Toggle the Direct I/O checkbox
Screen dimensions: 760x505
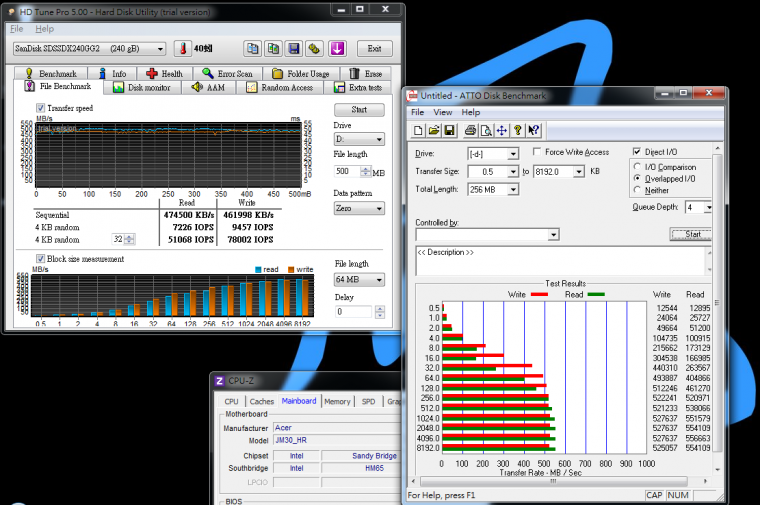pyautogui.click(x=637, y=152)
